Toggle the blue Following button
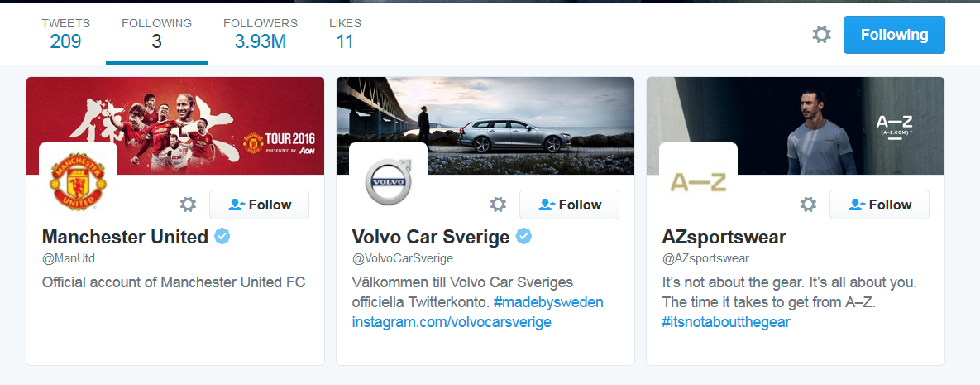 coord(894,35)
